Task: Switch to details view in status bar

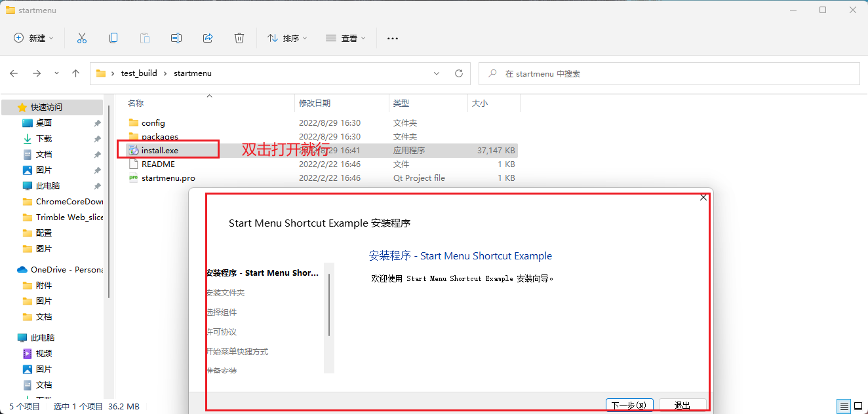Action: coord(844,406)
